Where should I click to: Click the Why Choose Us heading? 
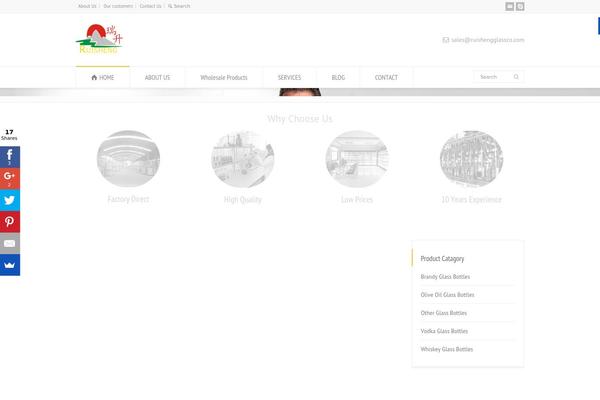tap(300, 119)
